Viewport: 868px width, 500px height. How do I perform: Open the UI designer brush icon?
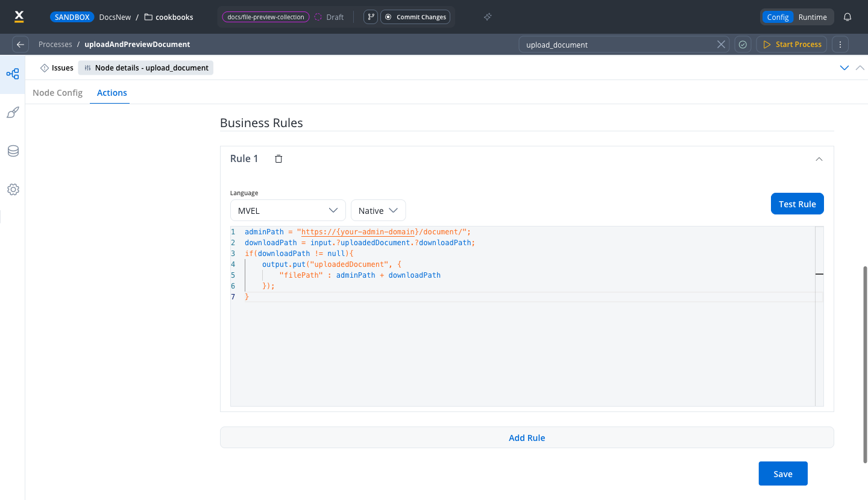(x=13, y=113)
